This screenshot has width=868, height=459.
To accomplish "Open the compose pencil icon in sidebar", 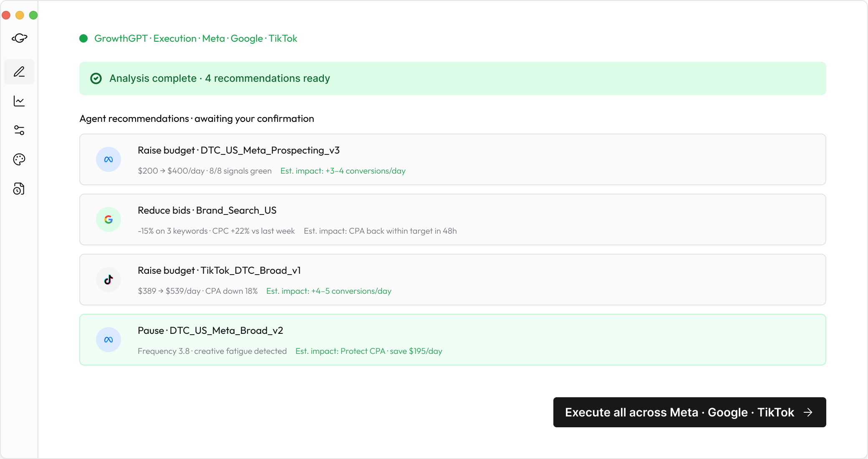I will click(19, 72).
